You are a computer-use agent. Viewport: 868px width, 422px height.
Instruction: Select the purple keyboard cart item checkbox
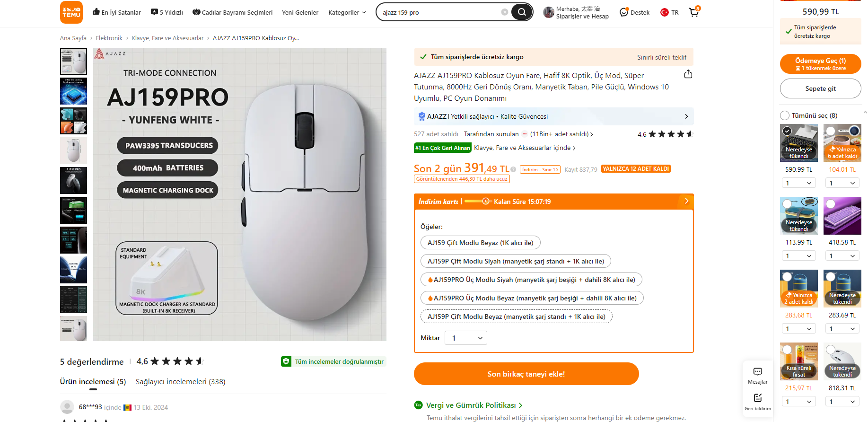click(831, 204)
